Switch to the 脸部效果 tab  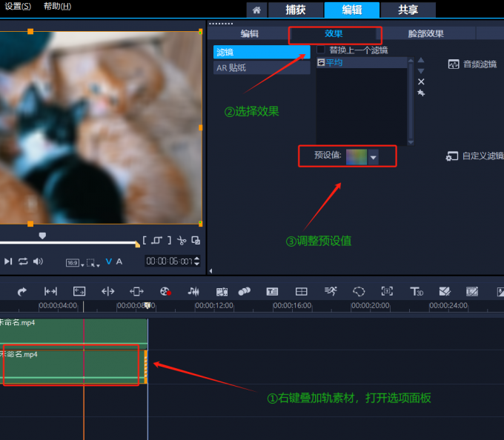[x=426, y=33]
